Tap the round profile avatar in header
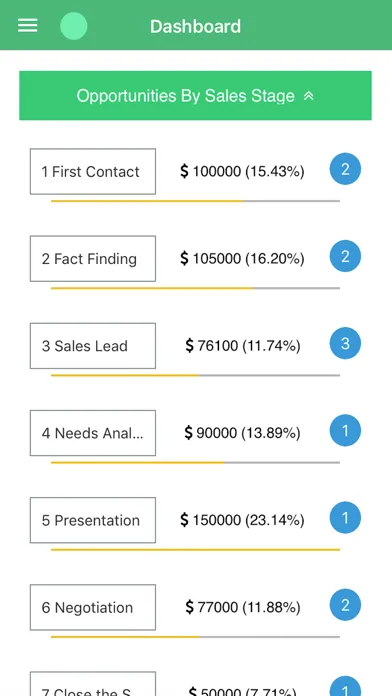 click(74, 26)
